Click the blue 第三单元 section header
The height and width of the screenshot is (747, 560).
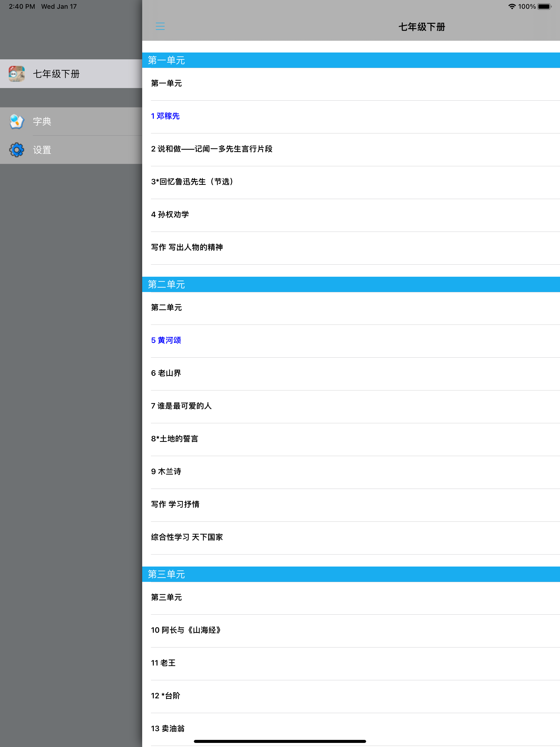pyautogui.click(x=351, y=574)
